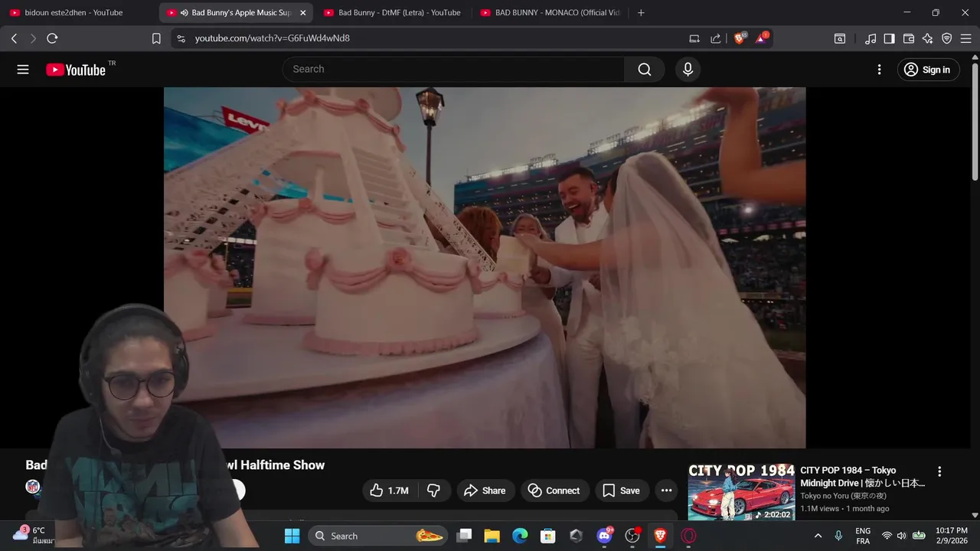980x551 pixels.
Task: Open Task View on taskbar
Action: (464, 536)
